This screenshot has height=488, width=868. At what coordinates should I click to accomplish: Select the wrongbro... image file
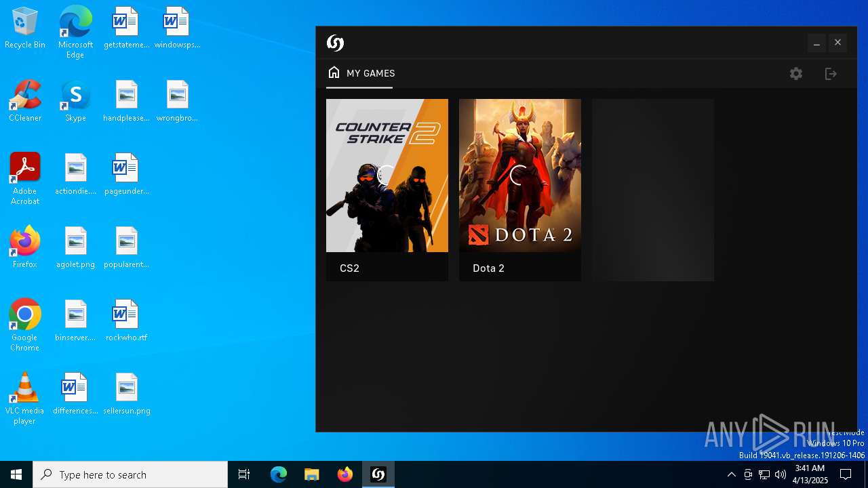[177, 101]
